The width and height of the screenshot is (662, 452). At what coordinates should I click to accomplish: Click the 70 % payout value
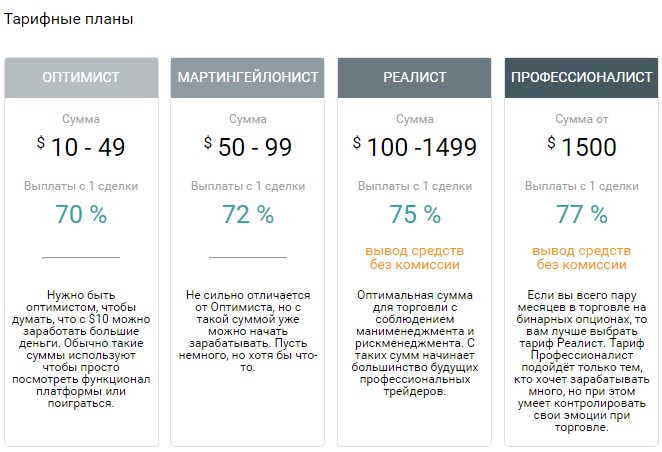(81, 214)
